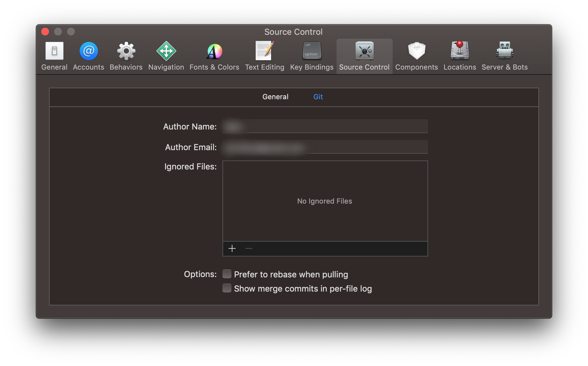Screen dimensions: 588x366
Task: Close the Source Control preferences window
Action: click(45, 32)
